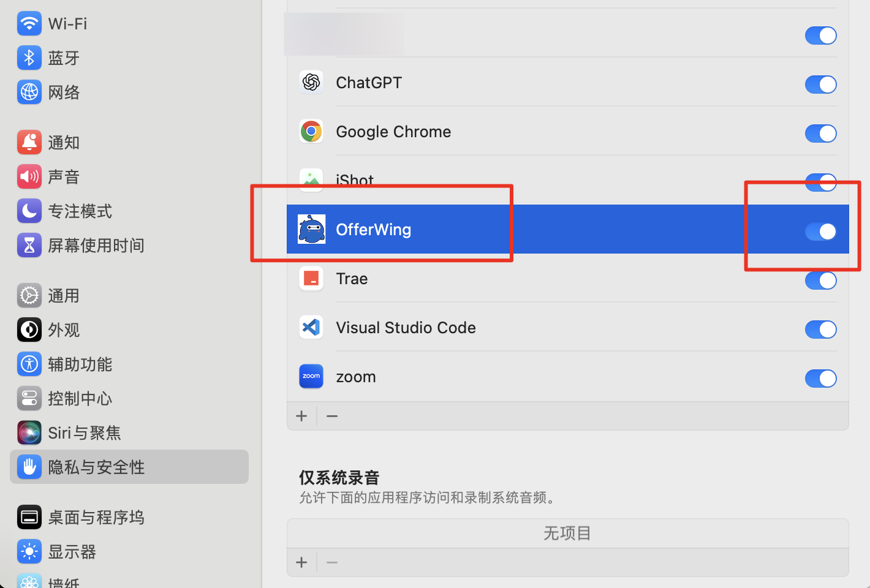Open 专注模式 Focus settings
Screen dimensions: 870x588
(80, 211)
